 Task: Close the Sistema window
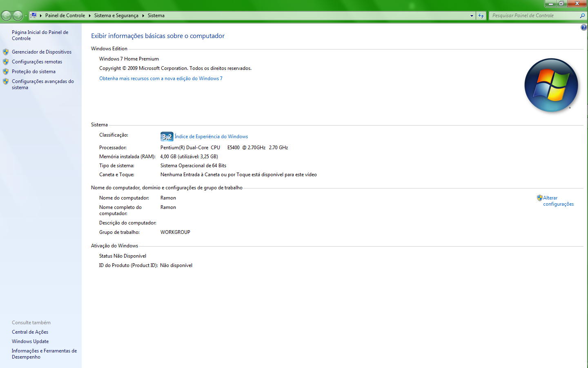tap(577, 3)
